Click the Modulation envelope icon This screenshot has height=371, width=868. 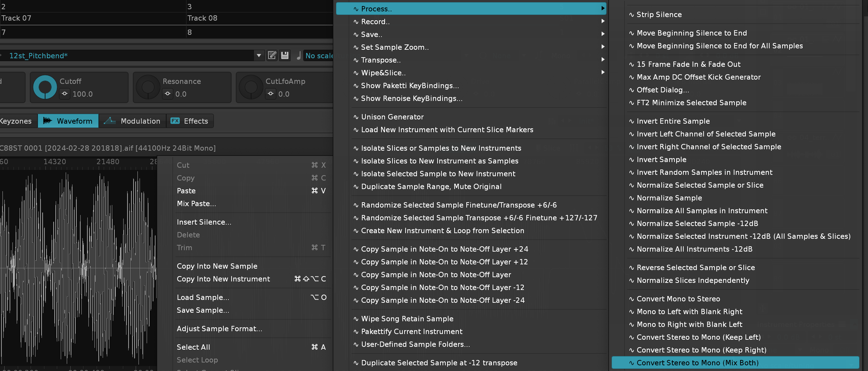pos(110,121)
